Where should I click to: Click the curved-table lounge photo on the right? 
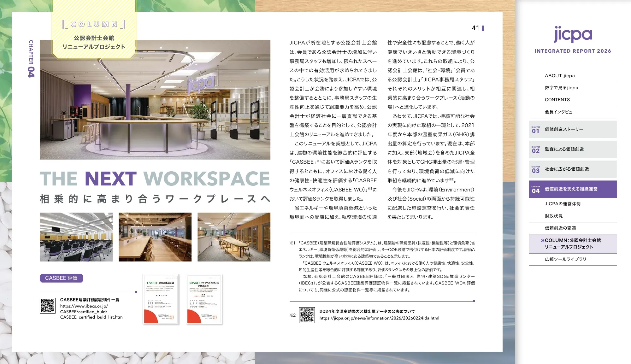[234, 237]
